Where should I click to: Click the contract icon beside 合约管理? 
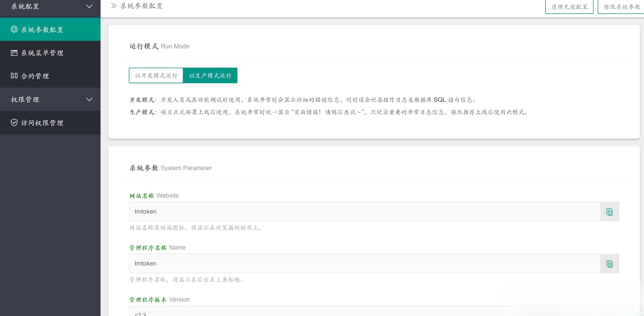[14, 76]
